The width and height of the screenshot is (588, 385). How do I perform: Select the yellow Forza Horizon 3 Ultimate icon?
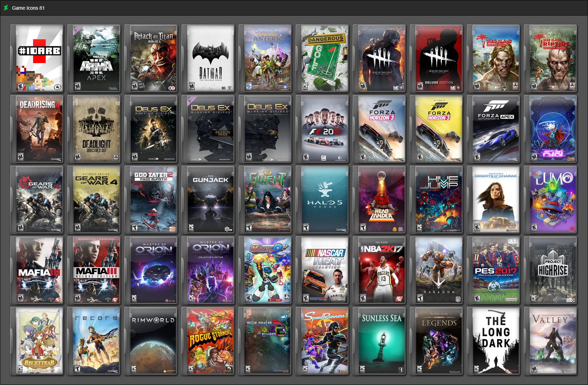pos(437,129)
